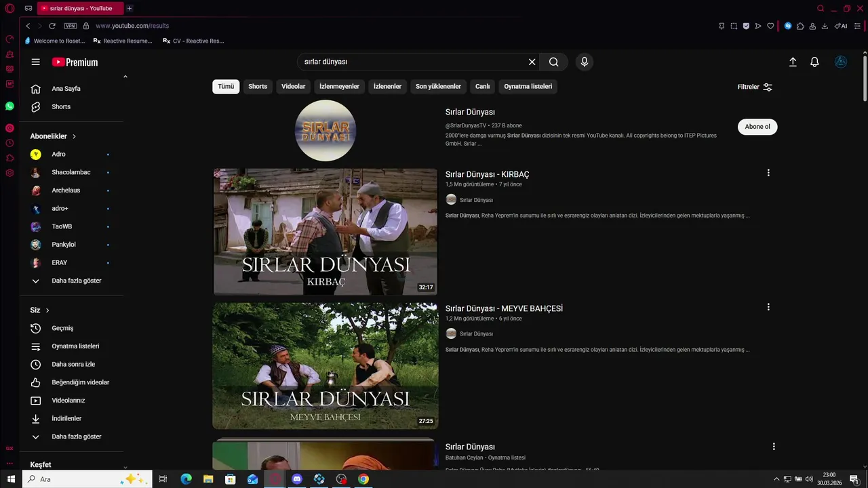Screen dimensions: 868x488
Task: Click the heart bookmark icon in address bar
Action: pyautogui.click(x=770, y=26)
